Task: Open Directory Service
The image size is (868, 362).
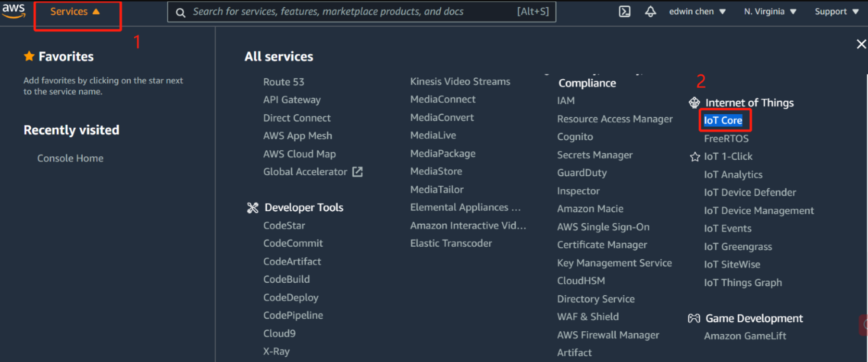Action: coord(595,299)
